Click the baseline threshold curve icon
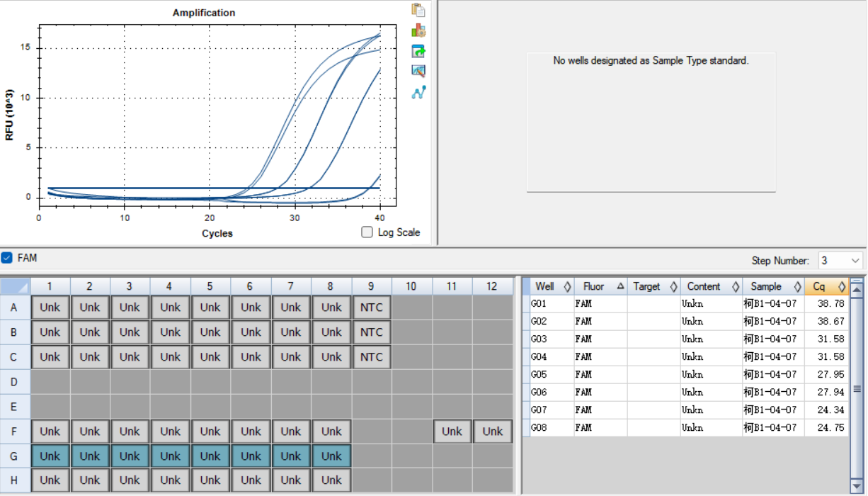This screenshot has width=868, height=496. click(x=418, y=92)
